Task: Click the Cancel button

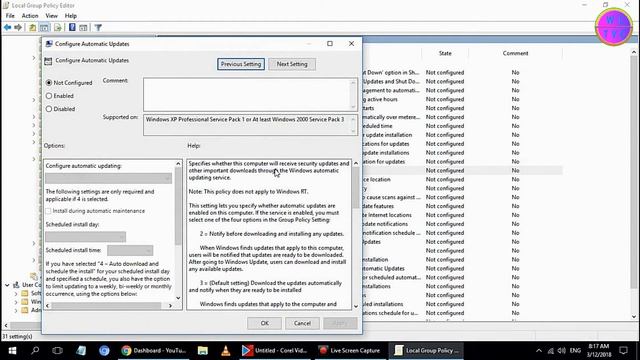Action: [302, 323]
